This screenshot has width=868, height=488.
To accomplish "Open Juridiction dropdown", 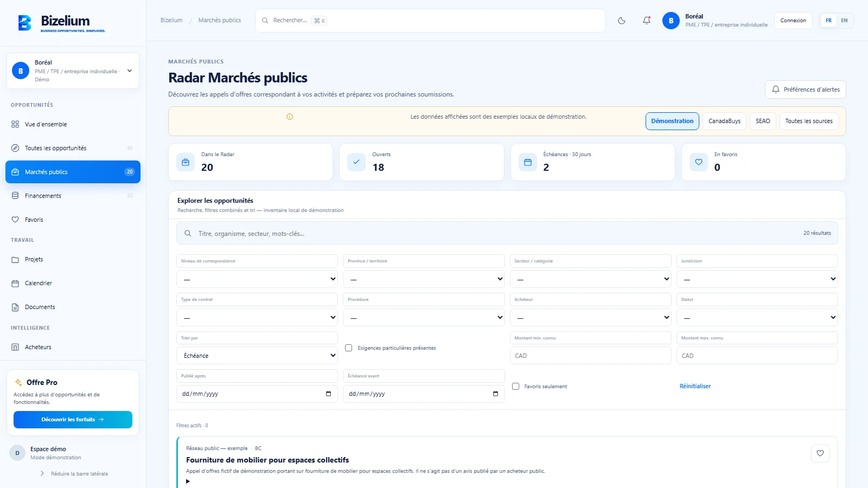I will pos(757,279).
